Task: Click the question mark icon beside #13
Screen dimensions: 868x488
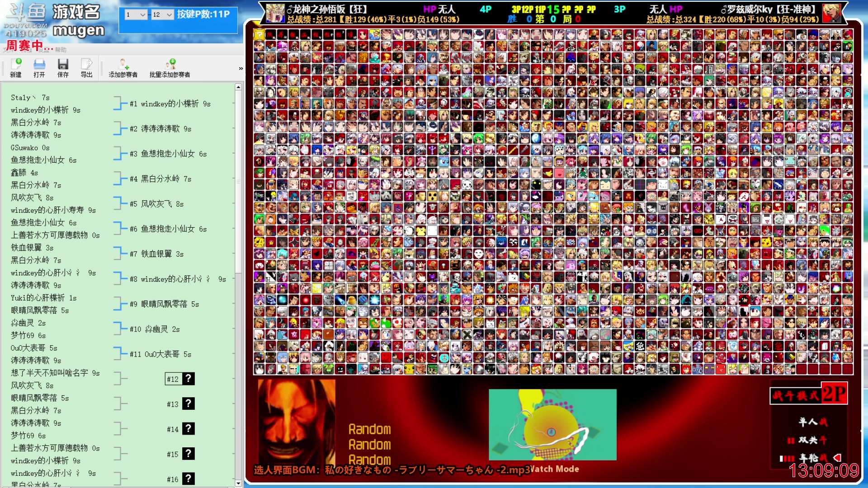Action: pos(189,404)
